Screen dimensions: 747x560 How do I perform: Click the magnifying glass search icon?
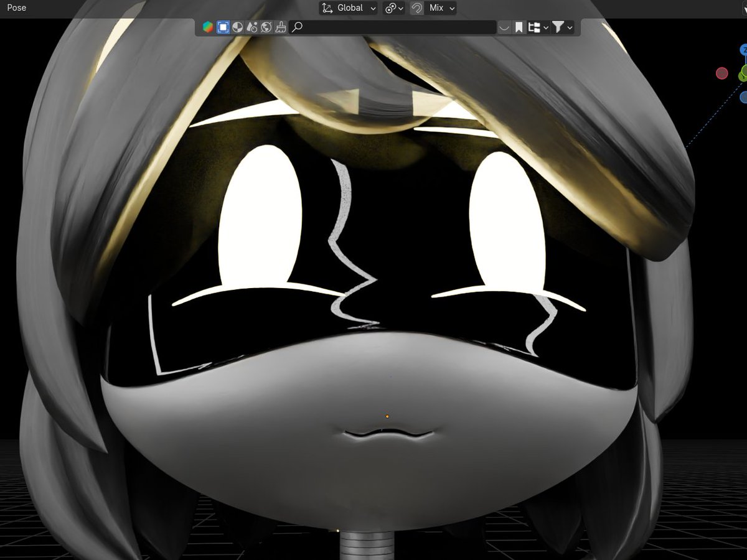[298, 27]
